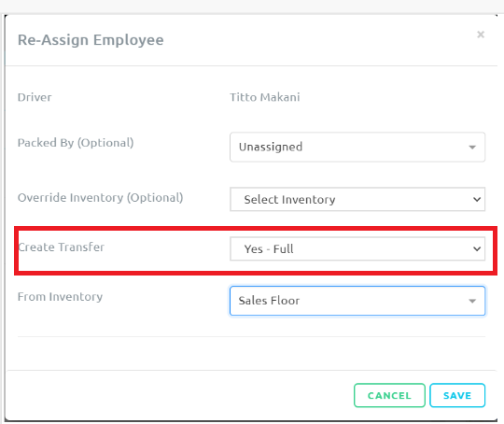Select the Titto Makani driver name text
Screen dimensions: 504x424
pos(265,97)
